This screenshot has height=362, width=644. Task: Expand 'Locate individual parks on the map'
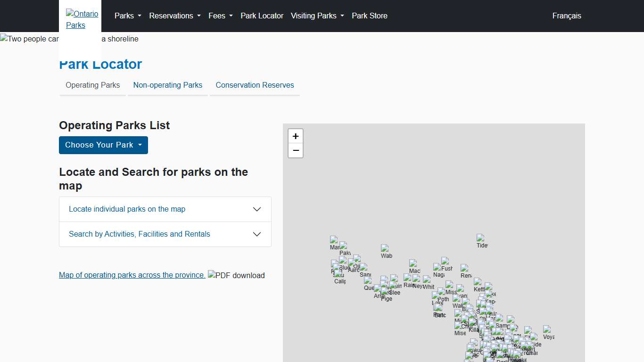165,209
